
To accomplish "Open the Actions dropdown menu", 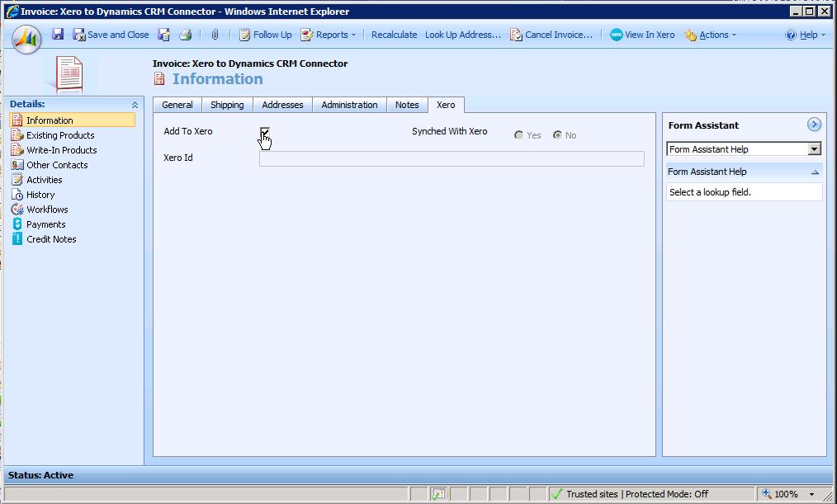I will coord(711,35).
